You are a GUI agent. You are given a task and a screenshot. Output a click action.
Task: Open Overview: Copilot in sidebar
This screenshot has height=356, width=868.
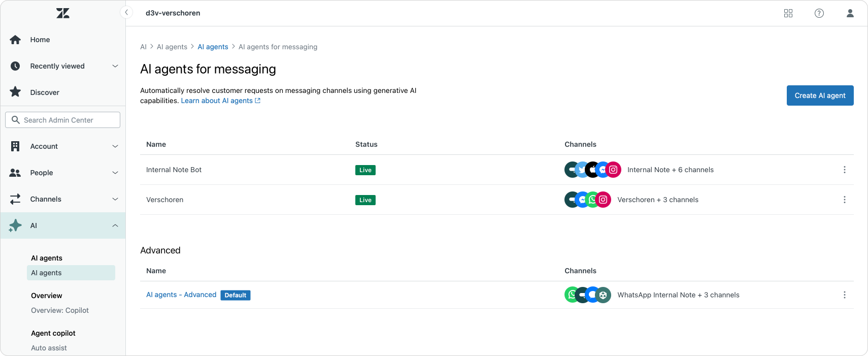point(60,310)
